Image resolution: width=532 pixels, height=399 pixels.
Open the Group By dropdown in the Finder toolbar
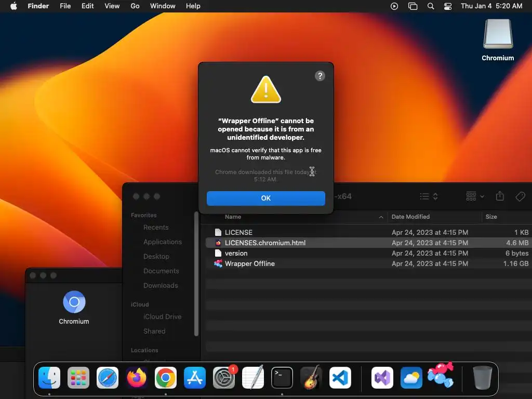(x=475, y=196)
